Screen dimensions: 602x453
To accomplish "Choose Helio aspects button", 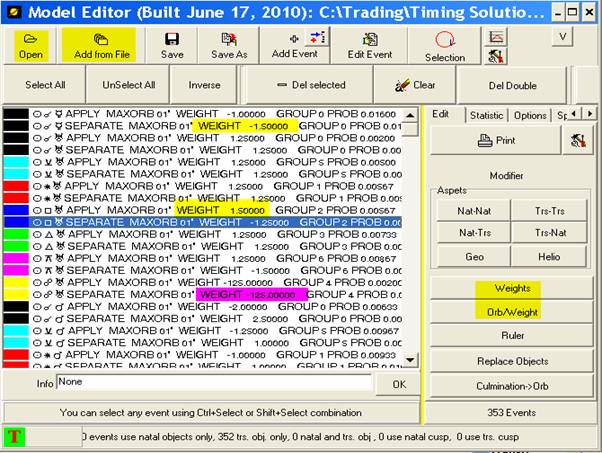I will [x=549, y=256].
